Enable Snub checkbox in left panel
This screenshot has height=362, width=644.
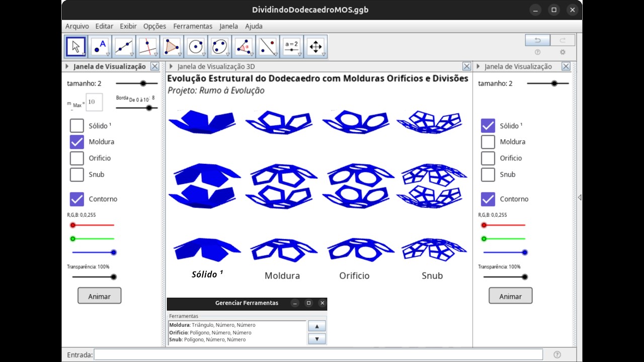(76, 174)
